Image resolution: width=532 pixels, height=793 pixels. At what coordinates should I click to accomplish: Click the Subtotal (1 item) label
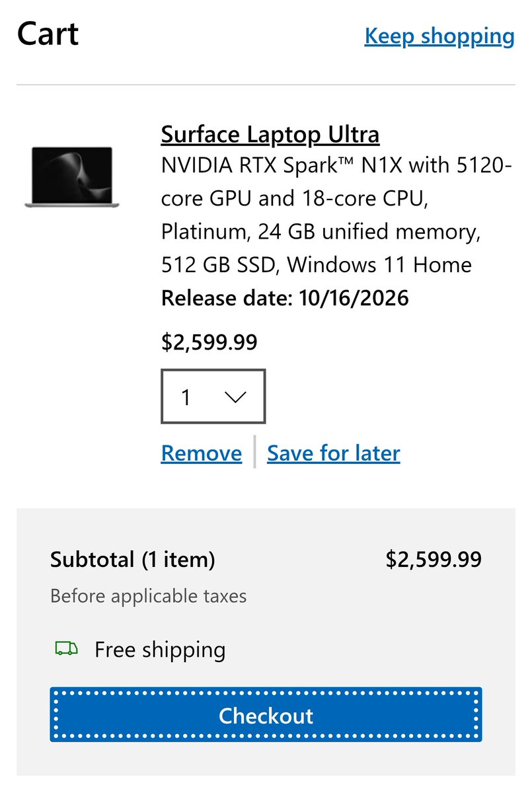click(133, 560)
